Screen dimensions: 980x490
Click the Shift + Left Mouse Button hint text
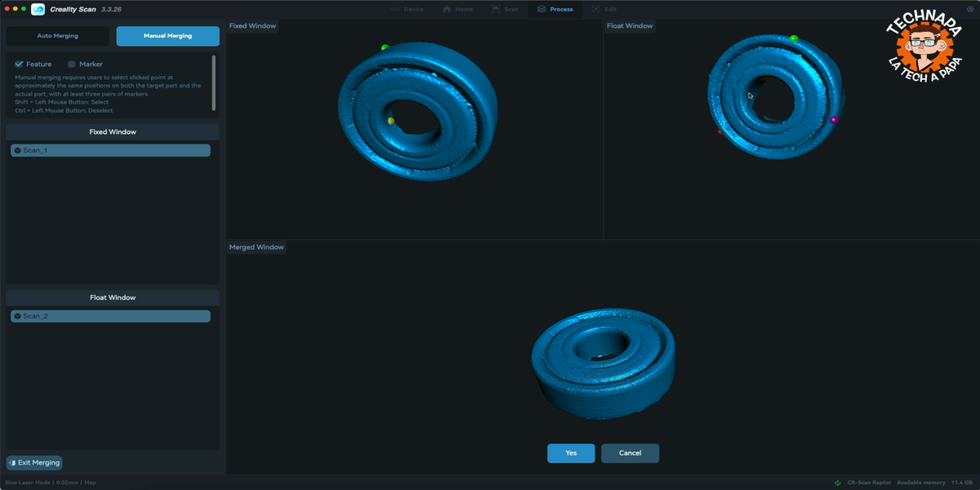pyautogui.click(x=62, y=102)
